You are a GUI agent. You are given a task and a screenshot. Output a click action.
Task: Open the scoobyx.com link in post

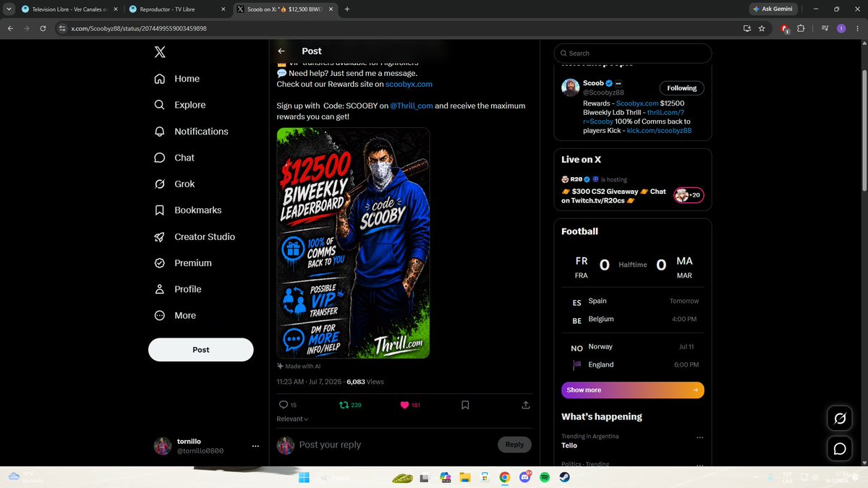pos(409,85)
